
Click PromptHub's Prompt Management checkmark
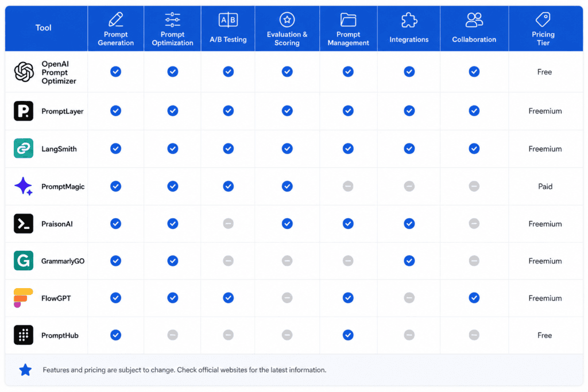point(348,335)
